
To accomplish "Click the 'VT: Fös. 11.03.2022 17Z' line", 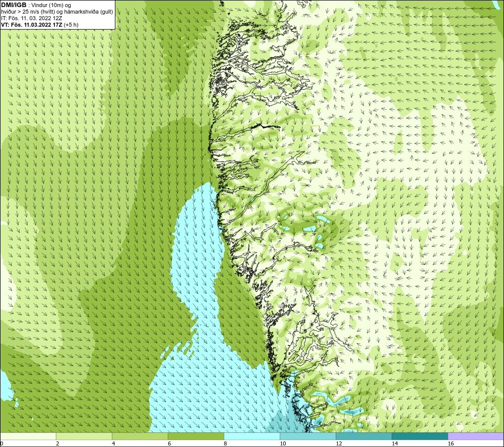I will coord(32,25).
